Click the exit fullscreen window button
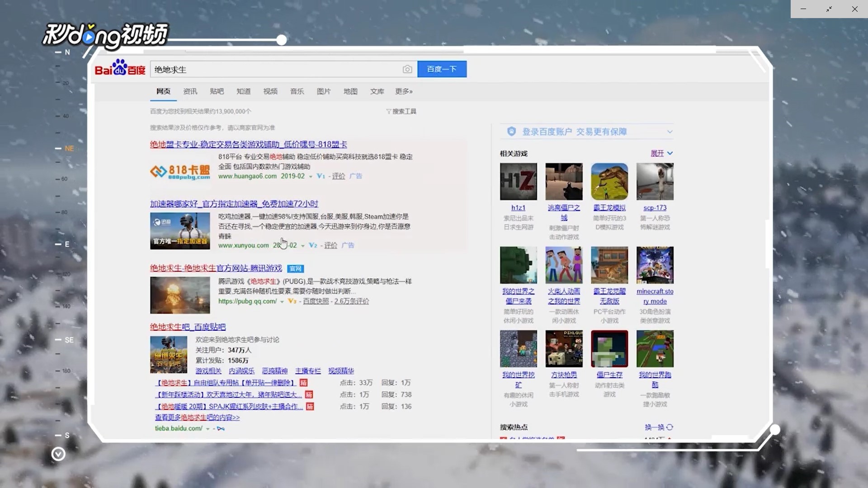The height and width of the screenshot is (488, 868). click(829, 9)
